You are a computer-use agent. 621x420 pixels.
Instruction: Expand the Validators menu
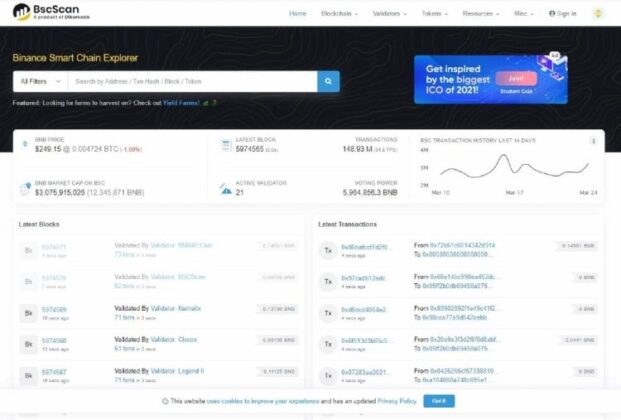(x=390, y=13)
